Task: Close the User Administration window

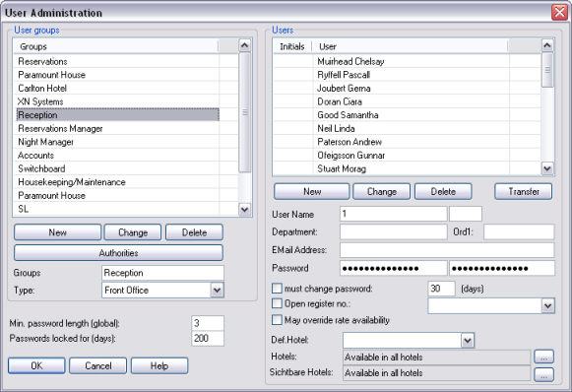Action: pos(559,13)
